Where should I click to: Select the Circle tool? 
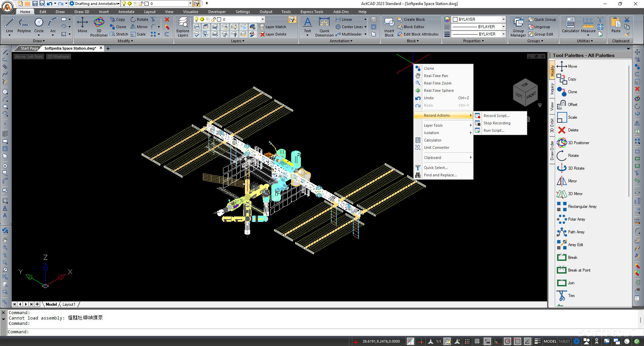pos(39,25)
